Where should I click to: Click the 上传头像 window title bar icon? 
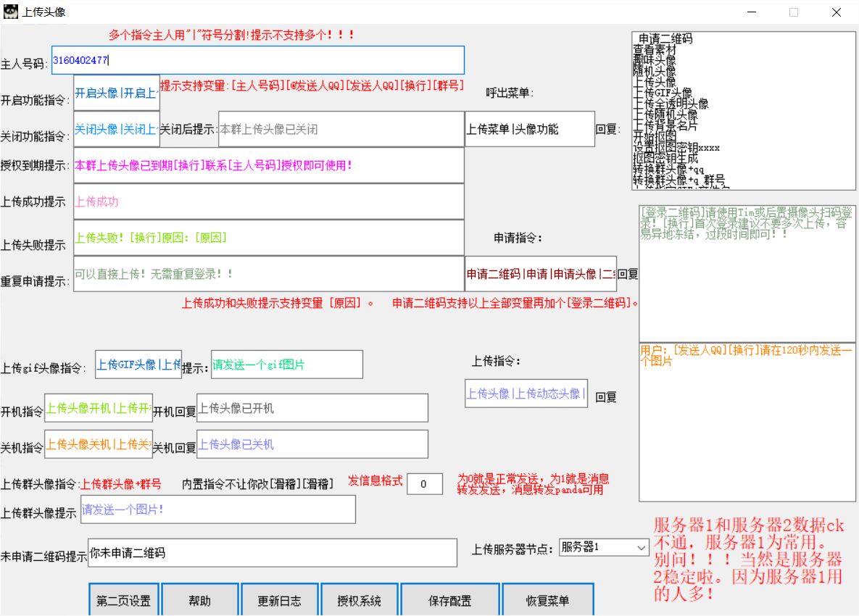10,12
